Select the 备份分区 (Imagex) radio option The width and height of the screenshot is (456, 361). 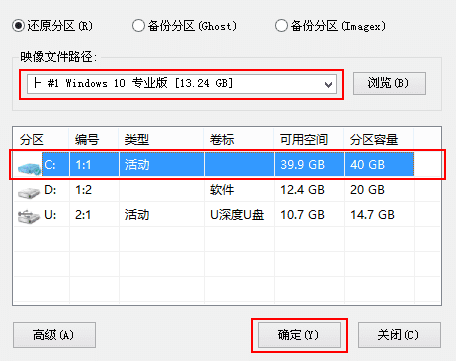[330, 26]
